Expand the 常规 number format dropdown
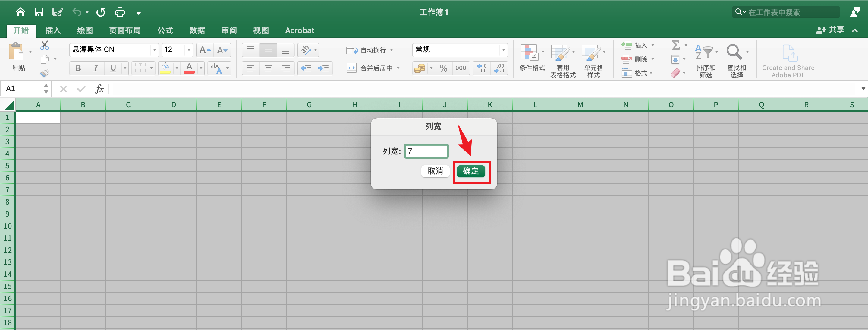The height and width of the screenshot is (330, 868). tap(503, 49)
